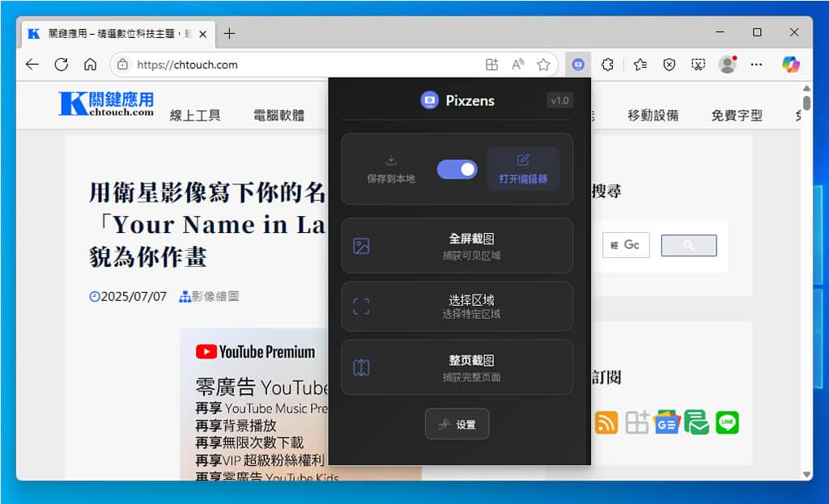This screenshot has height=504, width=829.
Task: Click the Pixzens extension icon in toolbar
Action: point(578,65)
